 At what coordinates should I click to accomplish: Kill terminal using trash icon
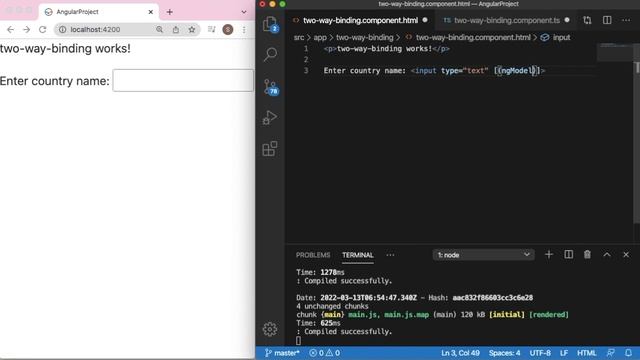[x=587, y=255]
